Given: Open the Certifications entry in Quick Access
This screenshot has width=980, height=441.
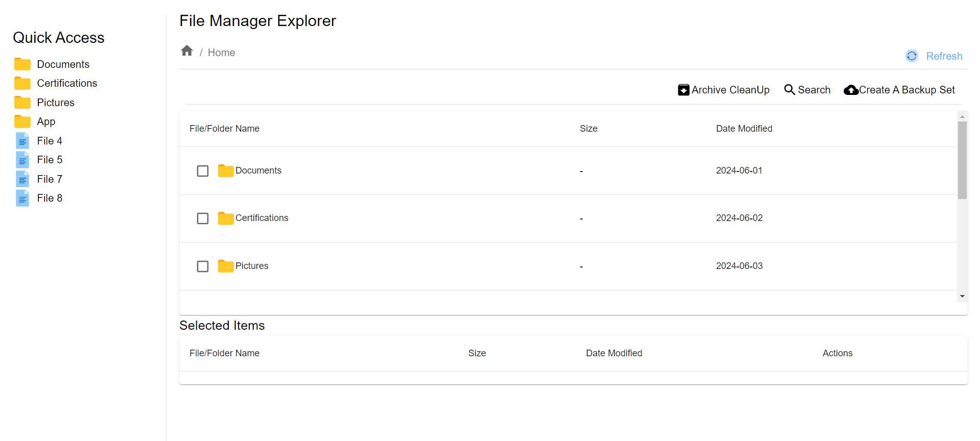Looking at the screenshot, I should tap(67, 83).
